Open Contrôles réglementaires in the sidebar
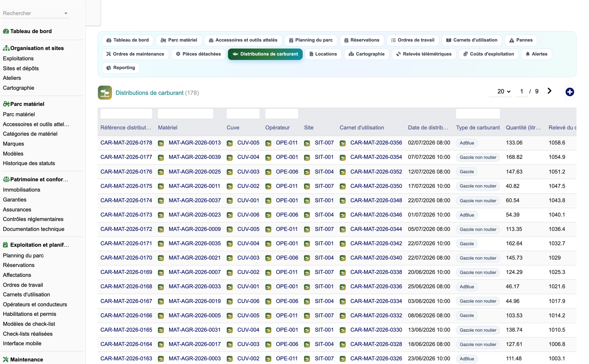 (33, 219)
